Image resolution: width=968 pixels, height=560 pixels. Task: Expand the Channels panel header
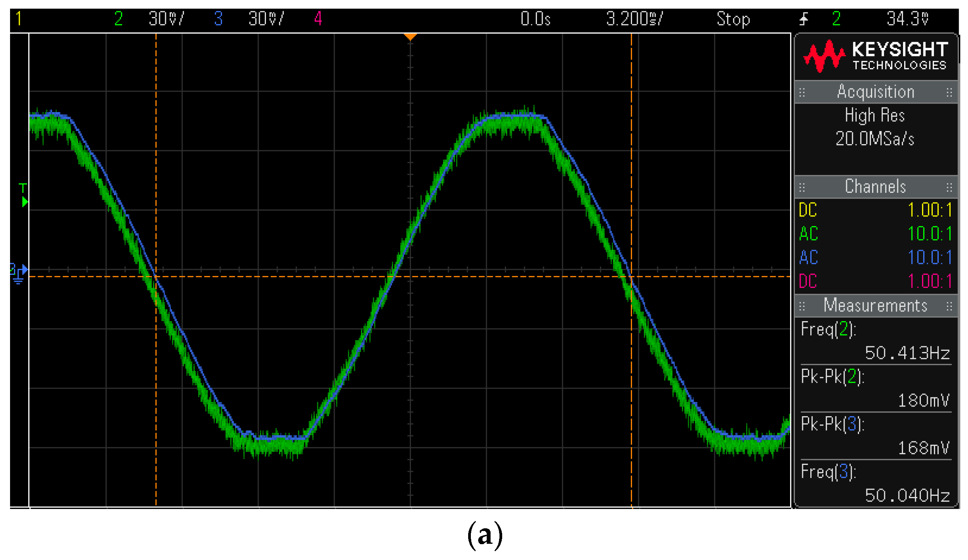pyautogui.click(x=876, y=187)
